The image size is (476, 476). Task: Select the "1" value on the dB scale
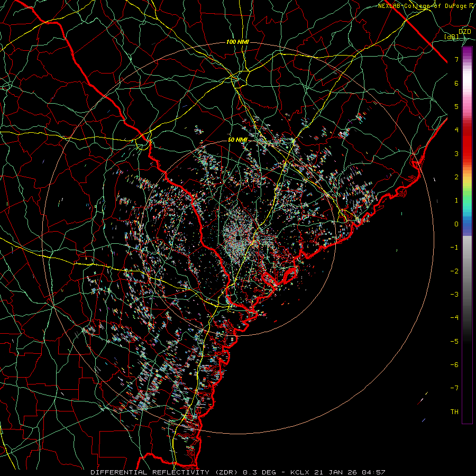[x=456, y=200]
